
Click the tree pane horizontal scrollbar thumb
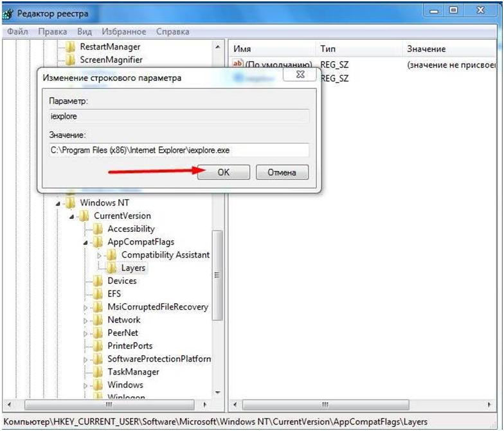point(109,405)
